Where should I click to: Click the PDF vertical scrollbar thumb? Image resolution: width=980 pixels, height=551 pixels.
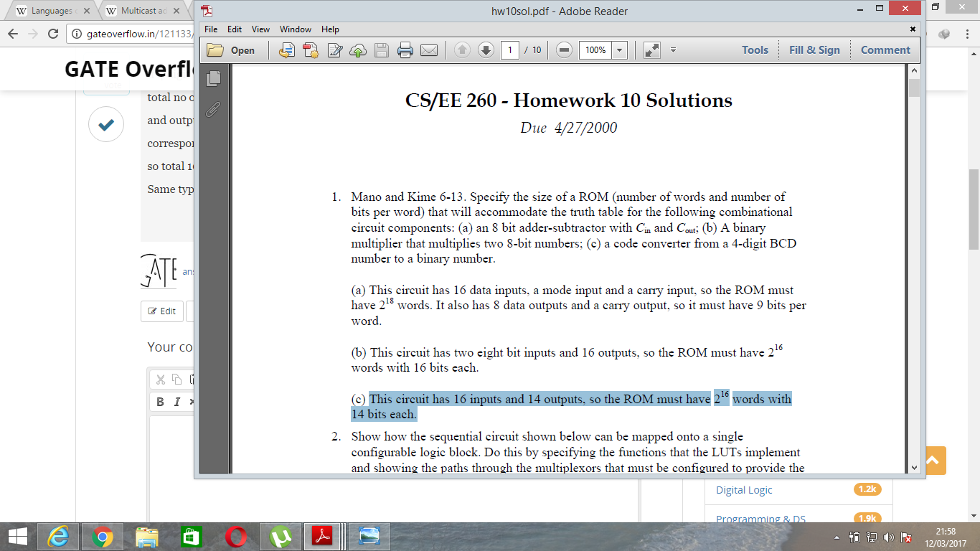coord(913,88)
